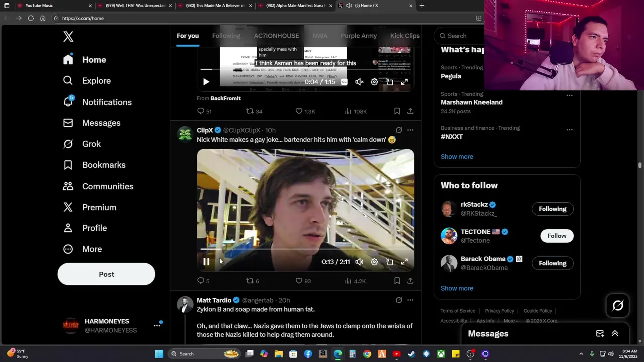Open Grok explain on Matt Tardio post
Image resolution: width=644 pixels, height=362 pixels.
coord(399,300)
